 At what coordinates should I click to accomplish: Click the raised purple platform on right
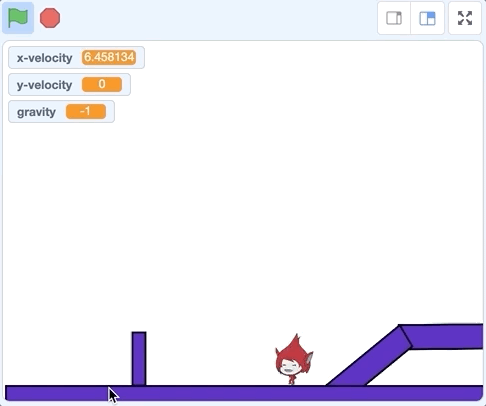443,337
